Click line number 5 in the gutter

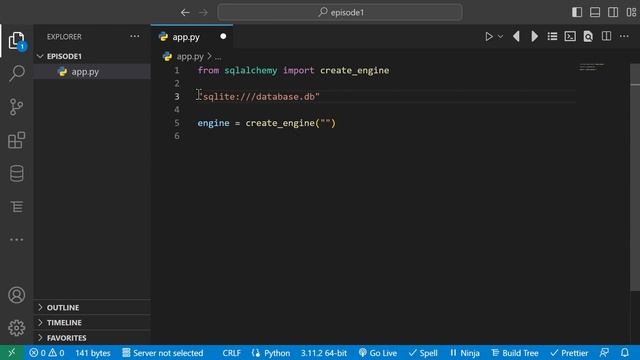pyautogui.click(x=176, y=123)
